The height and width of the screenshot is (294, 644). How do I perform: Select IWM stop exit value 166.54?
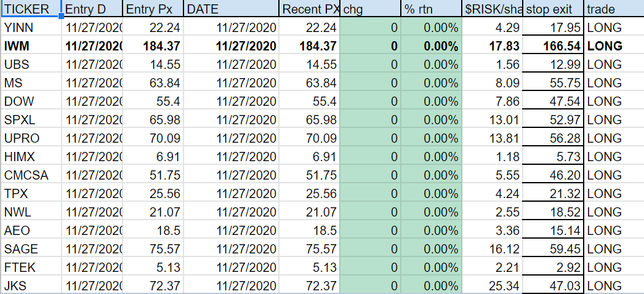point(553,46)
